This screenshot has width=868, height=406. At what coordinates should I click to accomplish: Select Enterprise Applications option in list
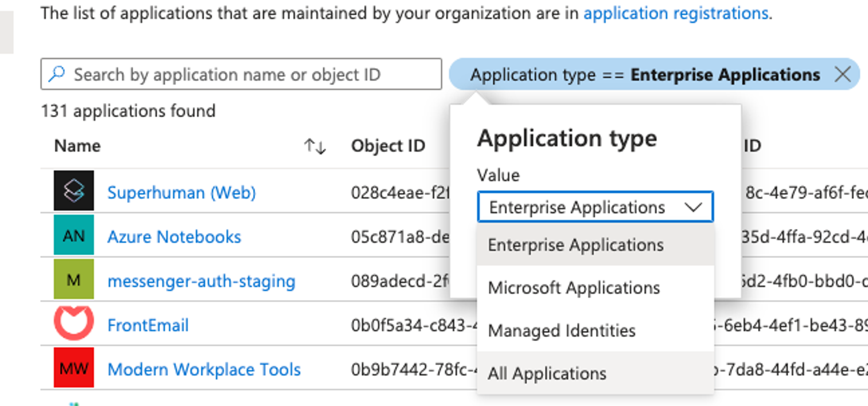(595, 244)
